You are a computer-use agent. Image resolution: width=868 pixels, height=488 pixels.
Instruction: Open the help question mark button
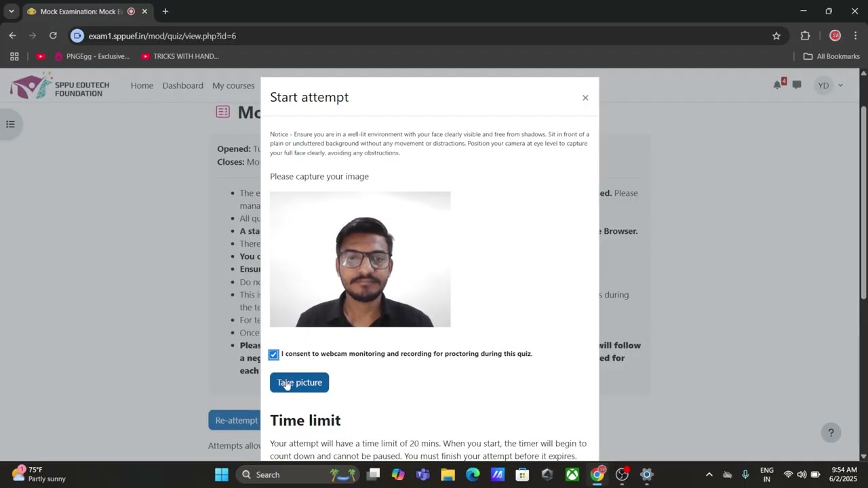[831, 433]
